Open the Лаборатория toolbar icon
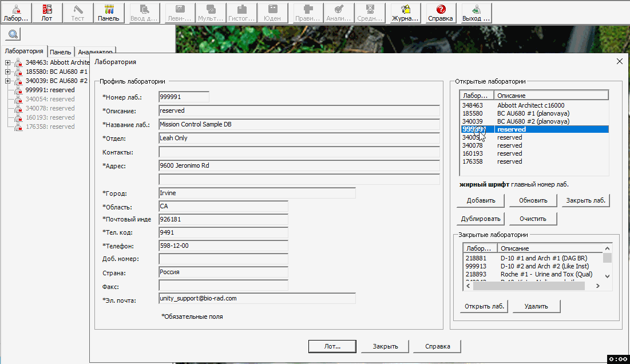630x364 pixels. pyautogui.click(x=15, y=13)
